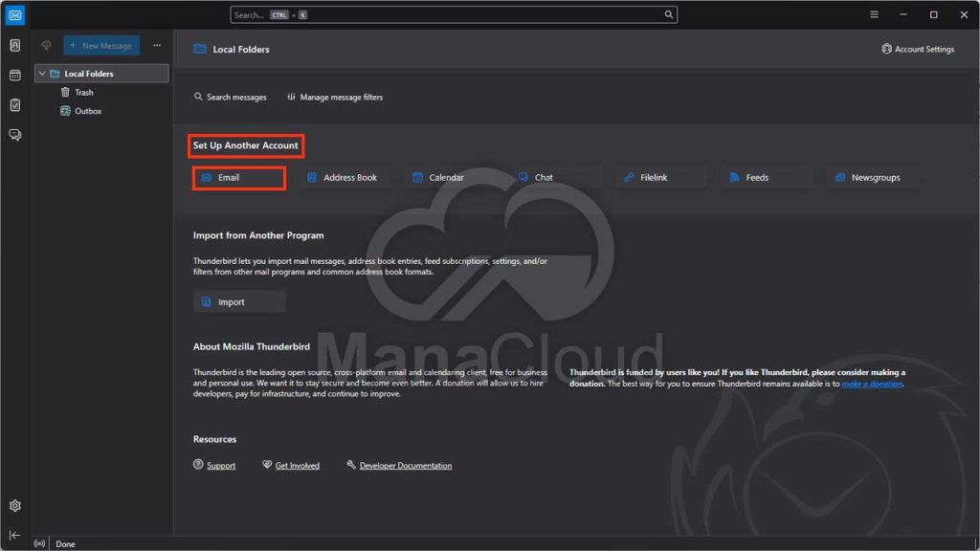The image size is (980, 551).
Task: Open Account Settings
Action: tap(917, 49)
